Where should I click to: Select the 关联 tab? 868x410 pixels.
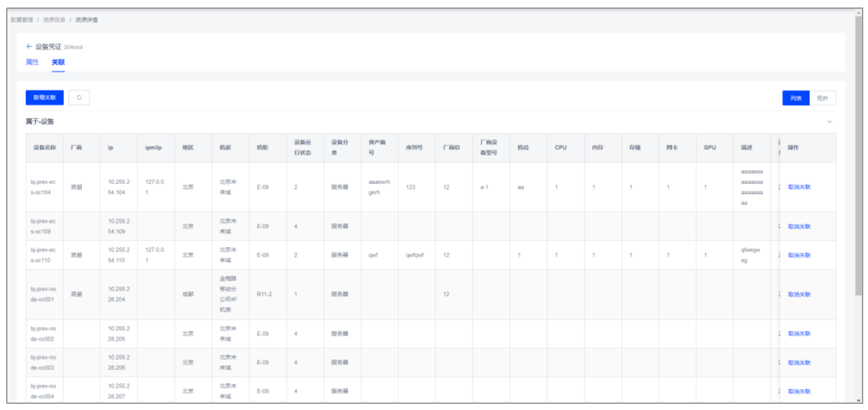[x=58, y=62]
